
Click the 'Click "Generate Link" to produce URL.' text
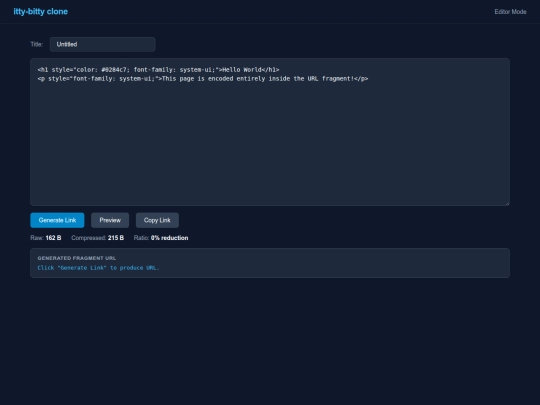pyautogui.click(x=98, y=268)
